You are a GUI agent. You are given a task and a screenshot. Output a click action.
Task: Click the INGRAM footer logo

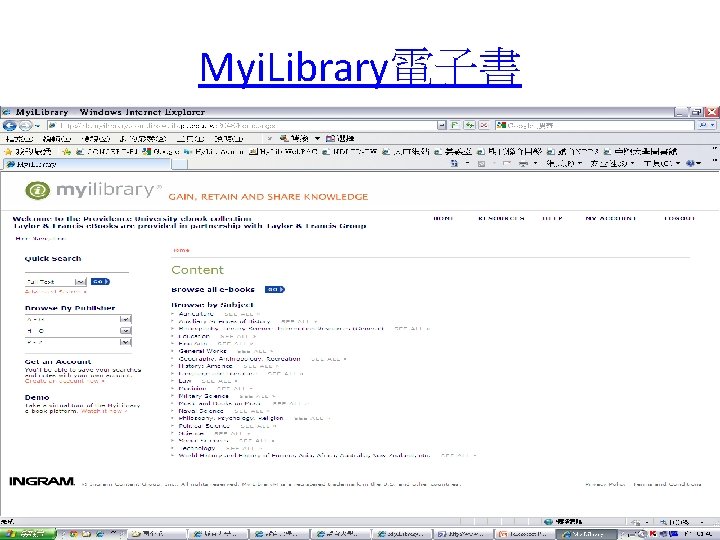coord(42,481)
